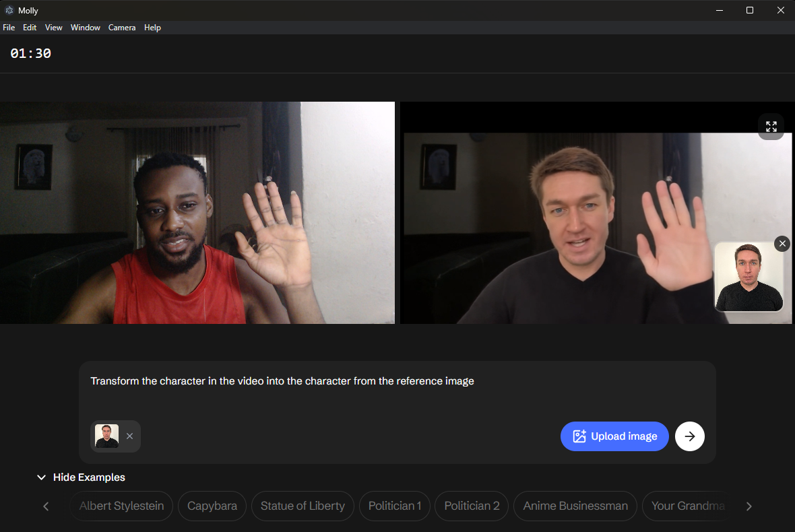Screen dimensions: 795x532
Task: Click the small reference image thumbnail
Action: pyautogui.click(x=106, y=436)
